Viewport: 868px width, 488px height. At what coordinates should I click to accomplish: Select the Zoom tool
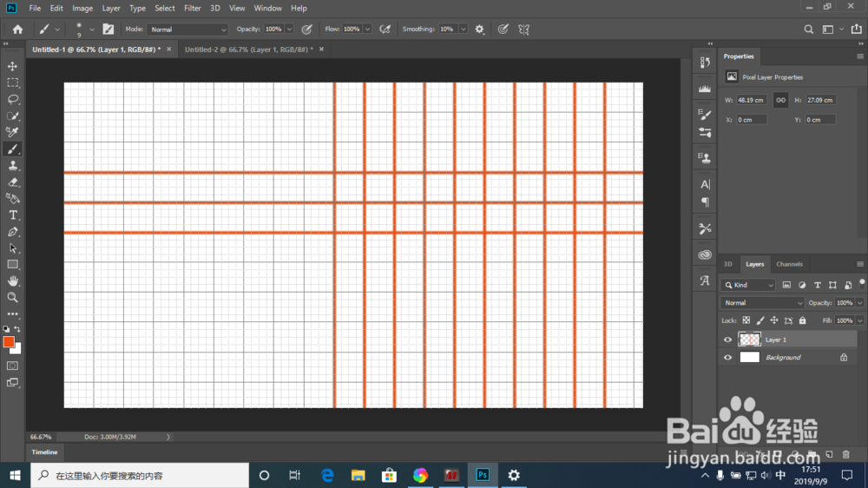[12, 298]
